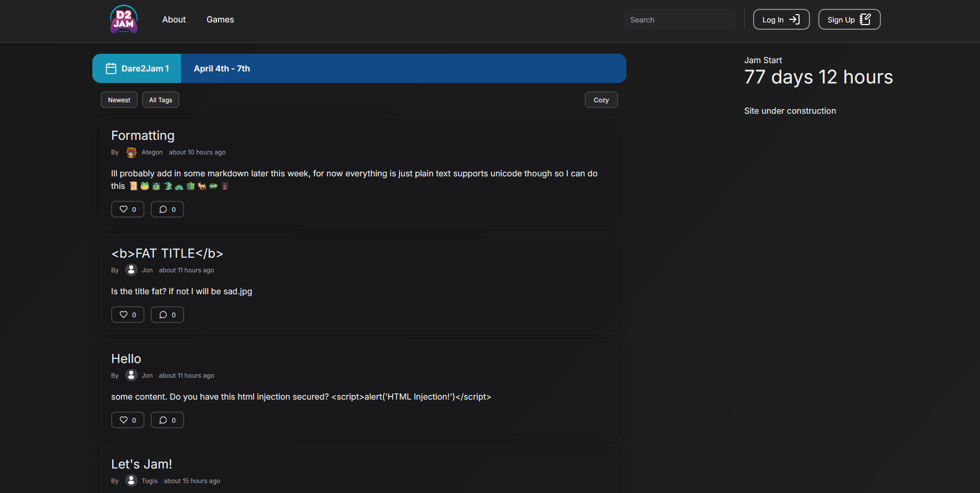Click Jon's avatar on Hello post

[131, 375]
